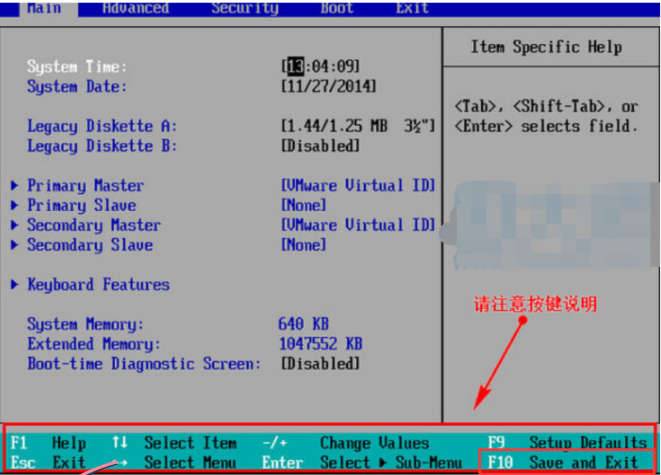Expand the Primary Master submenu arrow

tap(15, 186)
